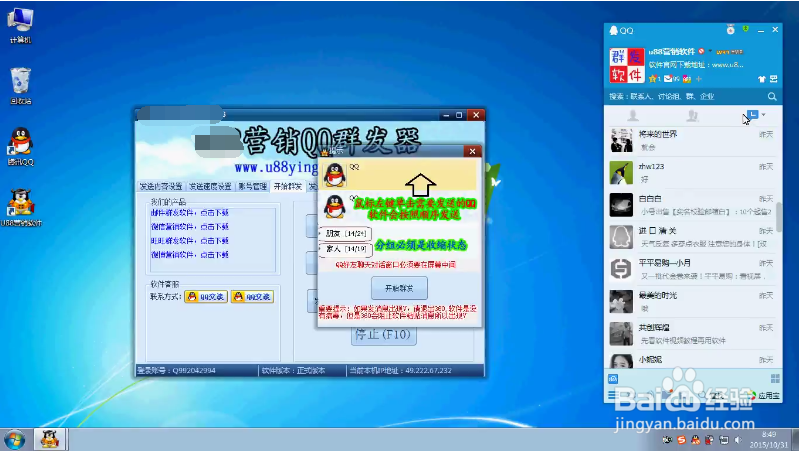Click the 软件版本 正式版本 status text
This screenshot has width=800, height=452.
point(293,370)
